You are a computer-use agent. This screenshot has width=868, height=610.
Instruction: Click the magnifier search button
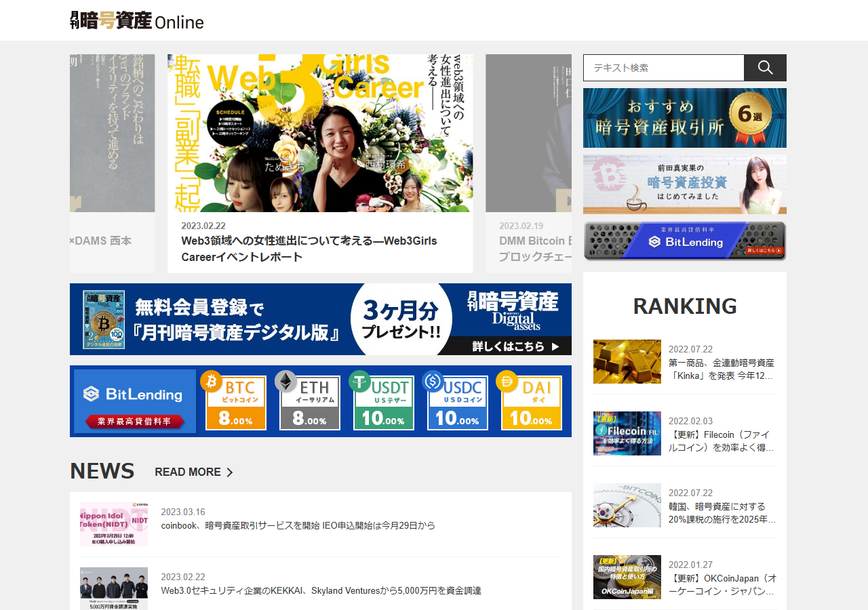(765, 68)
